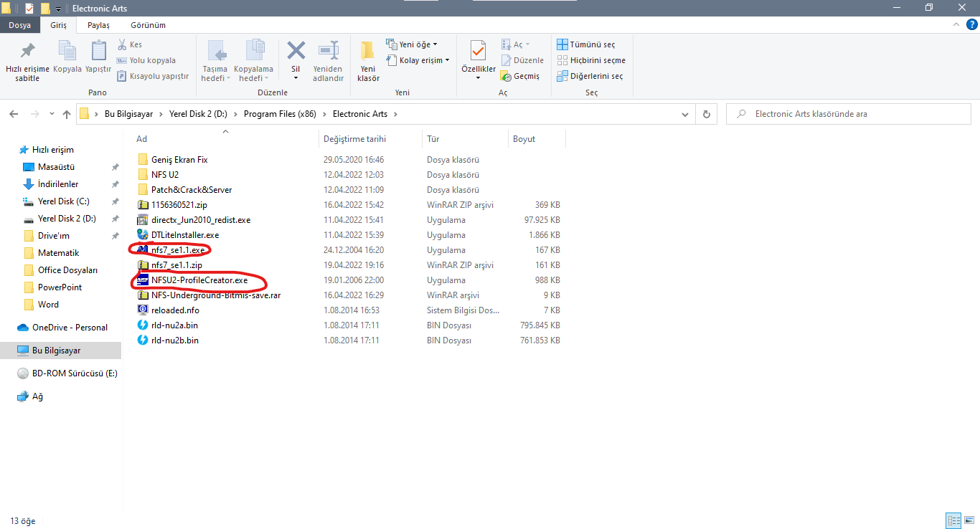Viewport: 980px width, 529px height.
Task: Click the Bu Bilgisayar breadcrumb
Action: tap(129, 114)
